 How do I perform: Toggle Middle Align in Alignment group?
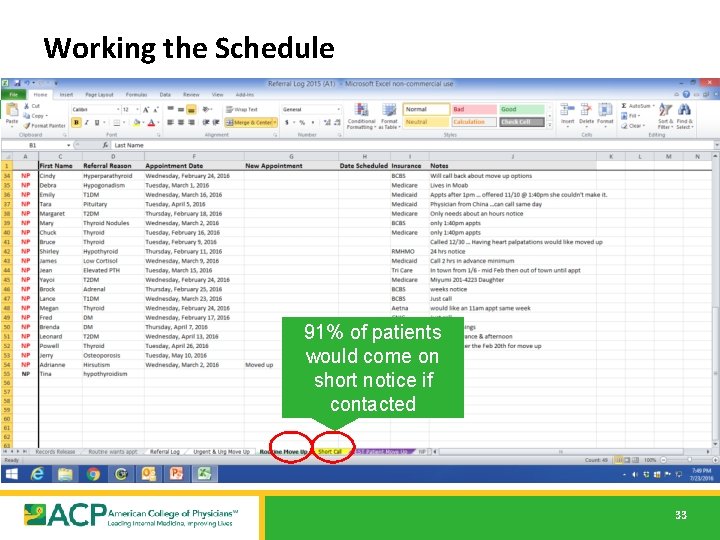(x=181, y=109)
